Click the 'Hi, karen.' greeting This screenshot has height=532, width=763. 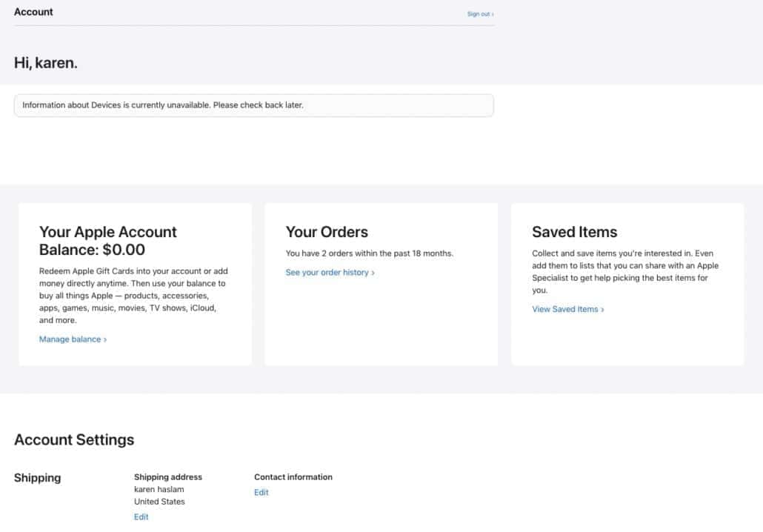coord(46,63)
